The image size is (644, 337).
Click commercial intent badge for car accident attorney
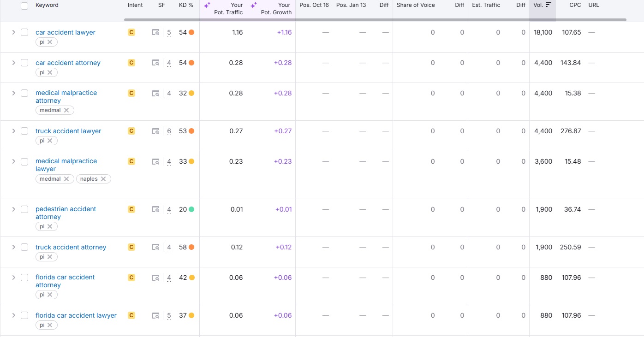coord(131,63)
